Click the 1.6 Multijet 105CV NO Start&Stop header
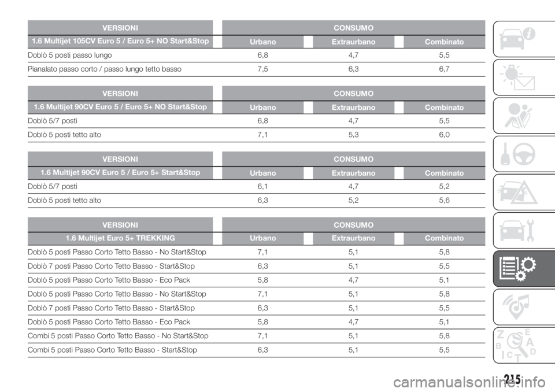Viewport: 555px width, 392px height. [120, 41]
